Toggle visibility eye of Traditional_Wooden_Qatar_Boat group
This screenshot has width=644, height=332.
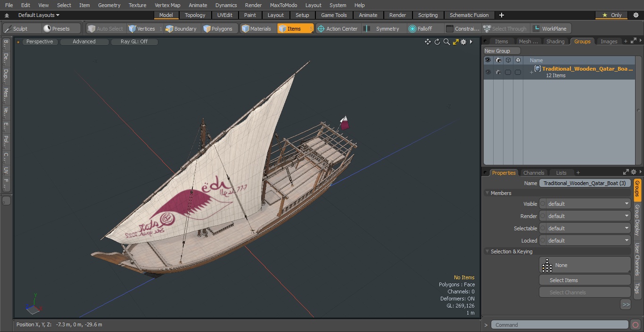click(x=488, y=72)
